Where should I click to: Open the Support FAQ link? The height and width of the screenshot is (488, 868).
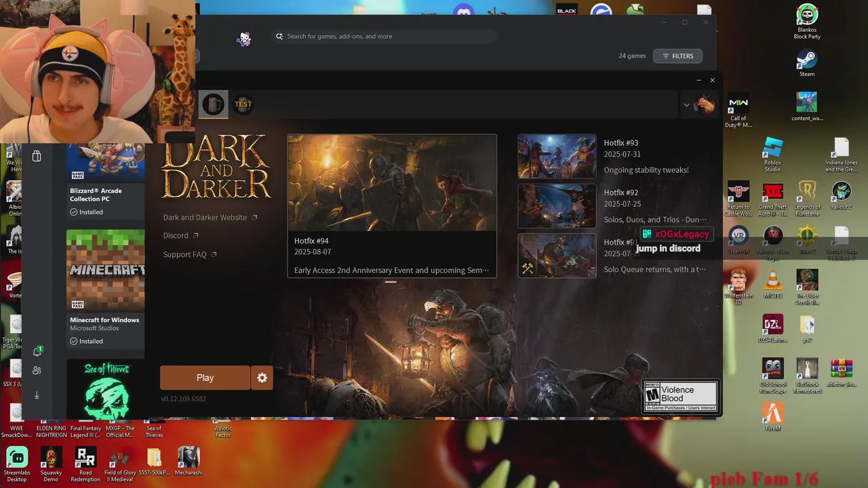(x=190, y=254)
